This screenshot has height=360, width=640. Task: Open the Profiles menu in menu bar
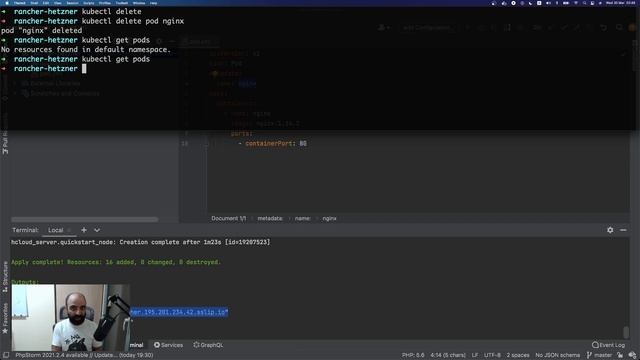[105, 3]
